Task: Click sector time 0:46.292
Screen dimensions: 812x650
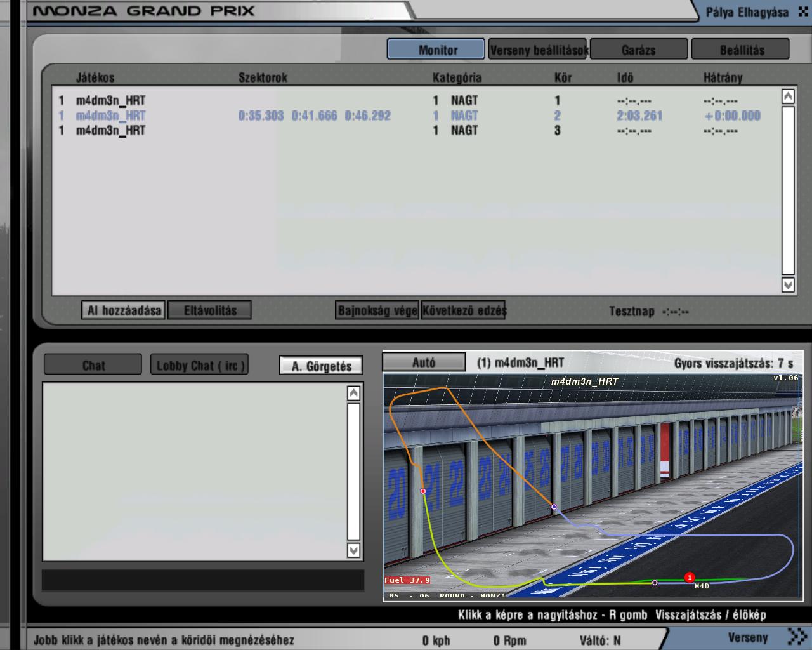Action: click(368, 116)
